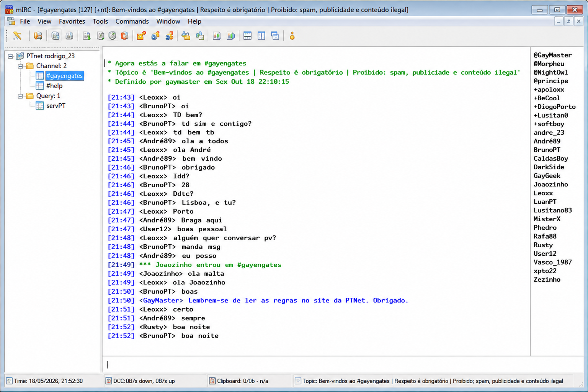Collapse the PTnet rodrigo_23 tree node
The height and width of the screenshot is (392, 588).
coord(11,56)
